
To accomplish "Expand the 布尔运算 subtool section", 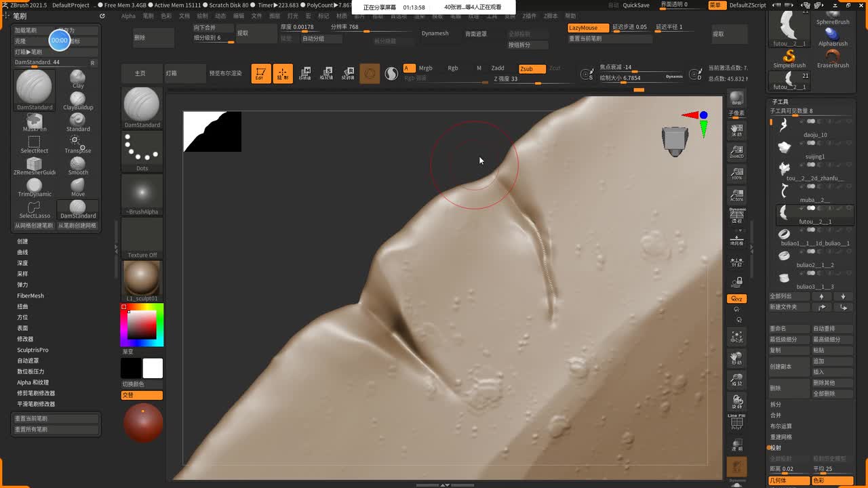I will tap(781, 426).
